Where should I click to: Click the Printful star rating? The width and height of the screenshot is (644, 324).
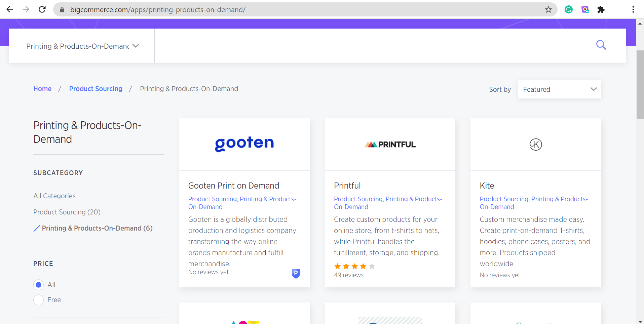click(x=354, y=267)
